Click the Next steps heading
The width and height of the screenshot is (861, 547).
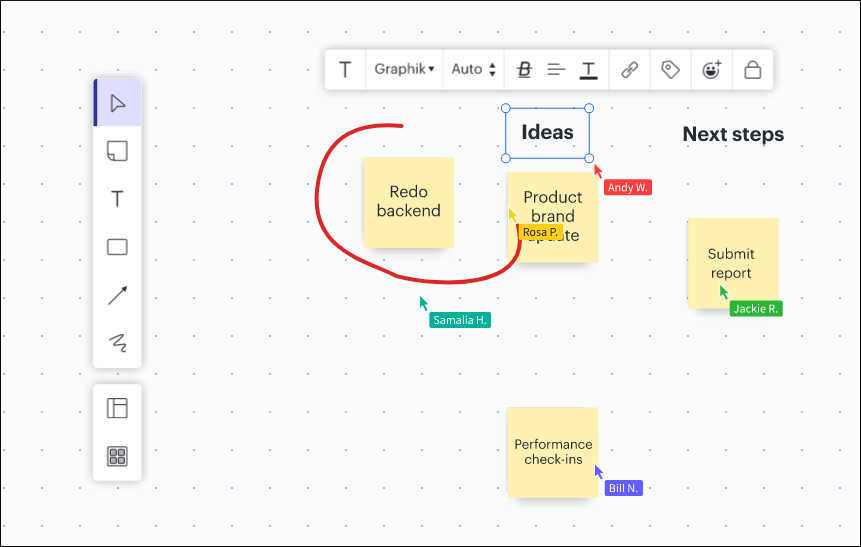[x=733, y=134]
